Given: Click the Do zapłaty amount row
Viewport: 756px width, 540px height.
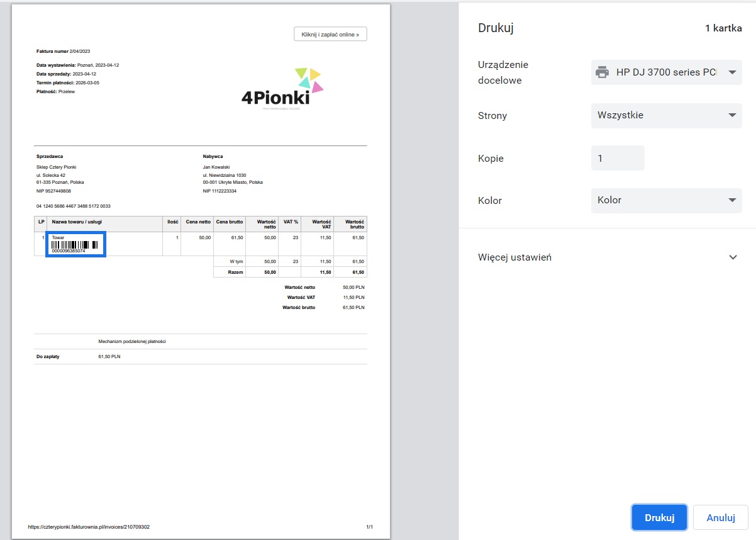Looking at the screenshot, I should [x=201, y=356].
